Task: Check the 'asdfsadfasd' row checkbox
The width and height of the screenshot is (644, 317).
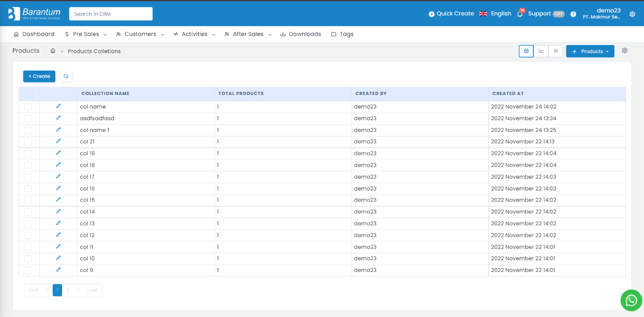Action: point(28,118)
